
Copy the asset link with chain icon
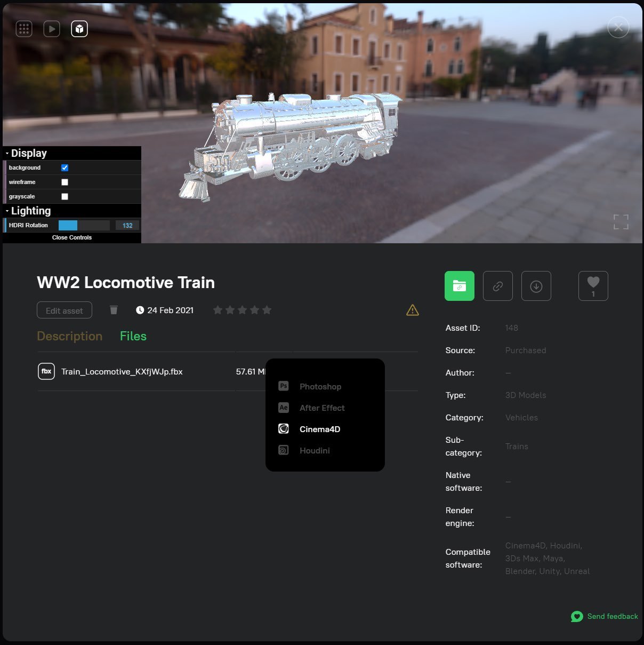(x=497, y=286)
